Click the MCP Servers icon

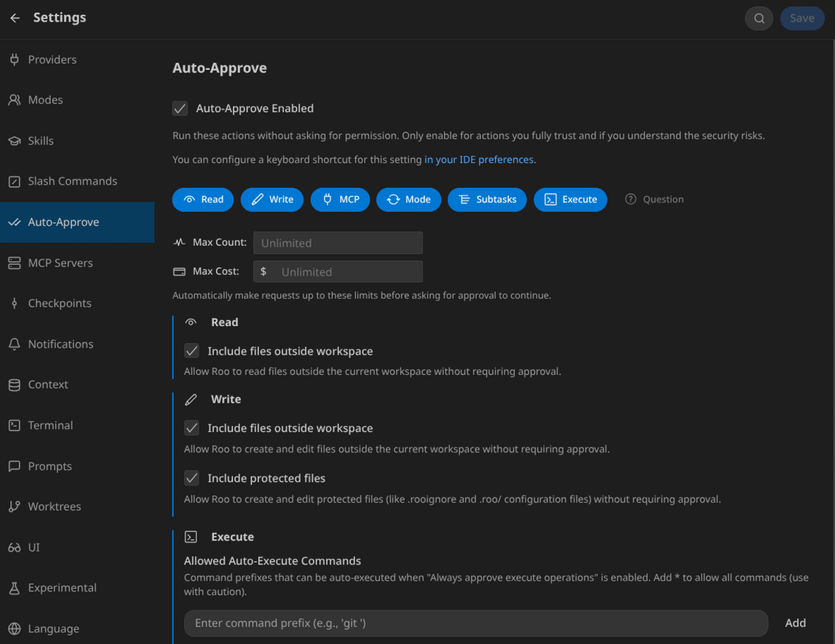click(14, 263)
